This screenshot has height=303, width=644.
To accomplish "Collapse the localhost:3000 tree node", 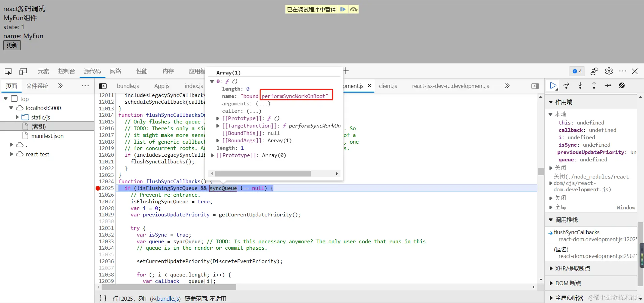I will point(11,108).
